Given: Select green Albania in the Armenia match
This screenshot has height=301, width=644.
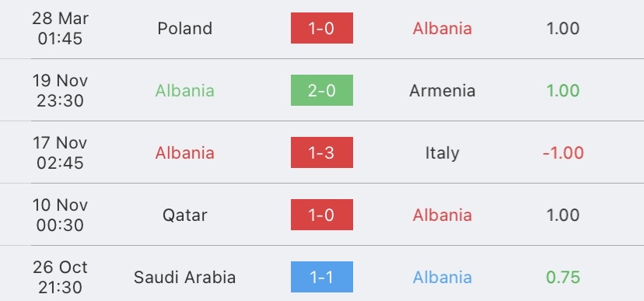Looking at the screenshot, I should click(x=185, y=91).
